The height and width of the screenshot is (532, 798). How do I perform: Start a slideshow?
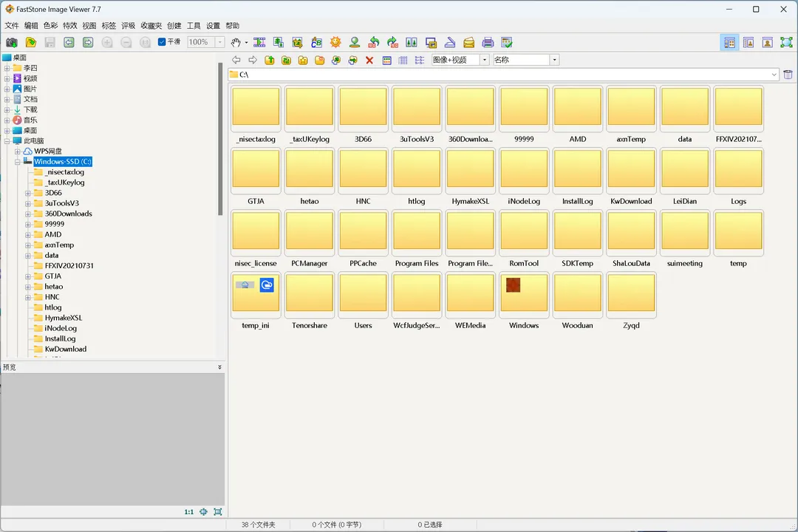[x=259, y=42]
